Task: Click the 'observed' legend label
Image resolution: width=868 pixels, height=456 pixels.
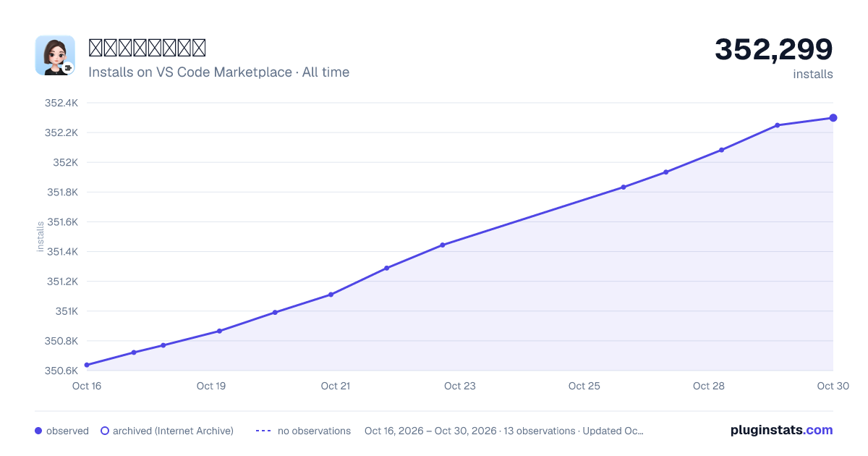Action: coord(67,431)
